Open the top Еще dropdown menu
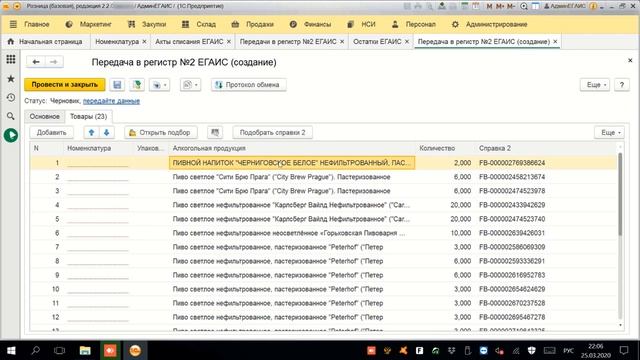Screen dimensions: 640x360 click(595, 85)
